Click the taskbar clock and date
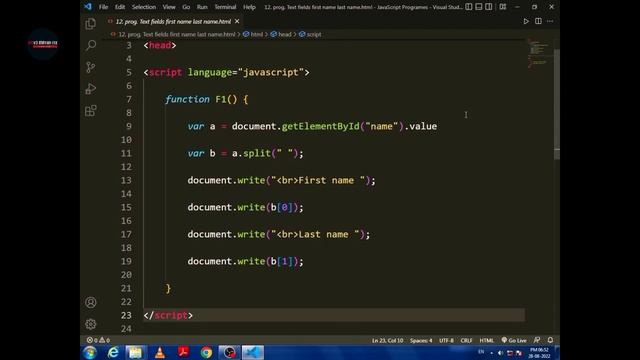The height and width of the screenshot is (360, 640). click(539, 353)
